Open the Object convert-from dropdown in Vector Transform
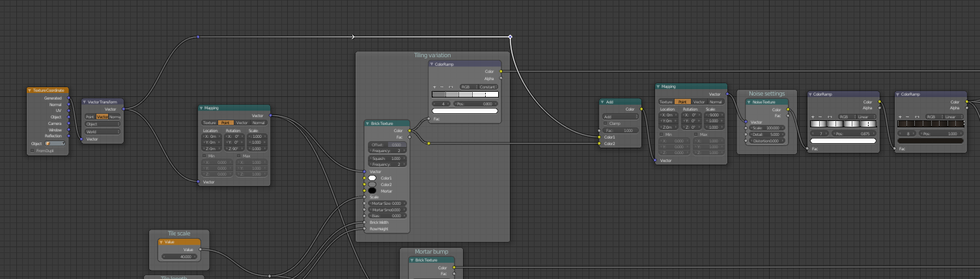Image resolution: width=980 pixels, height=279 pixels. point(103,124)
